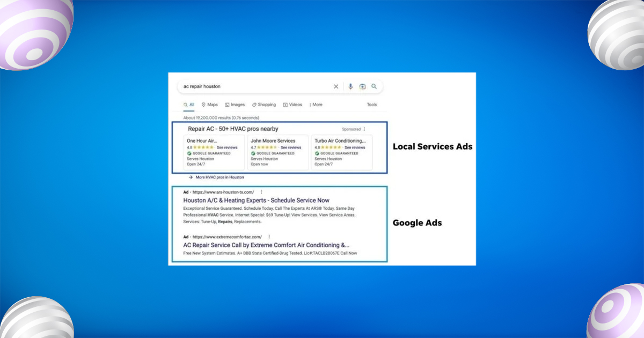The image size is (644, 338).
Task: Click 'Serves Houston' on Turbo Air Conditioning card
Action: 328,159
